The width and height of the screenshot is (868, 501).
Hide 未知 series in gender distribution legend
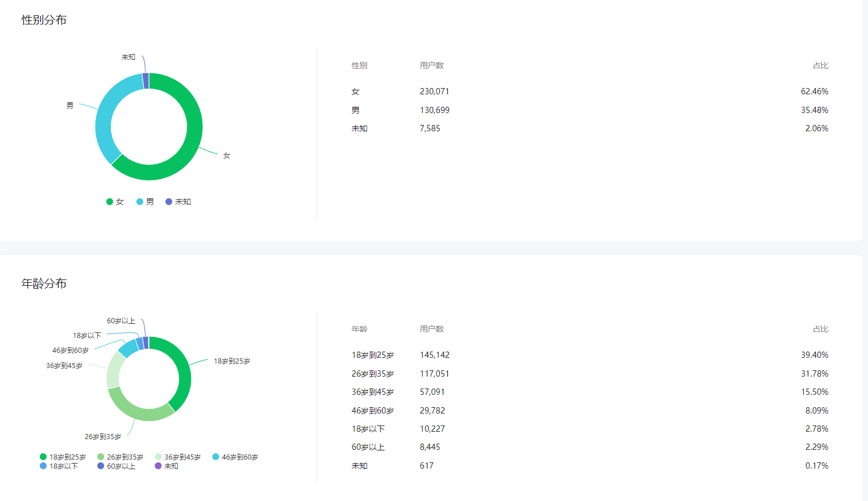pyautogui.click(x=178, y=202)
